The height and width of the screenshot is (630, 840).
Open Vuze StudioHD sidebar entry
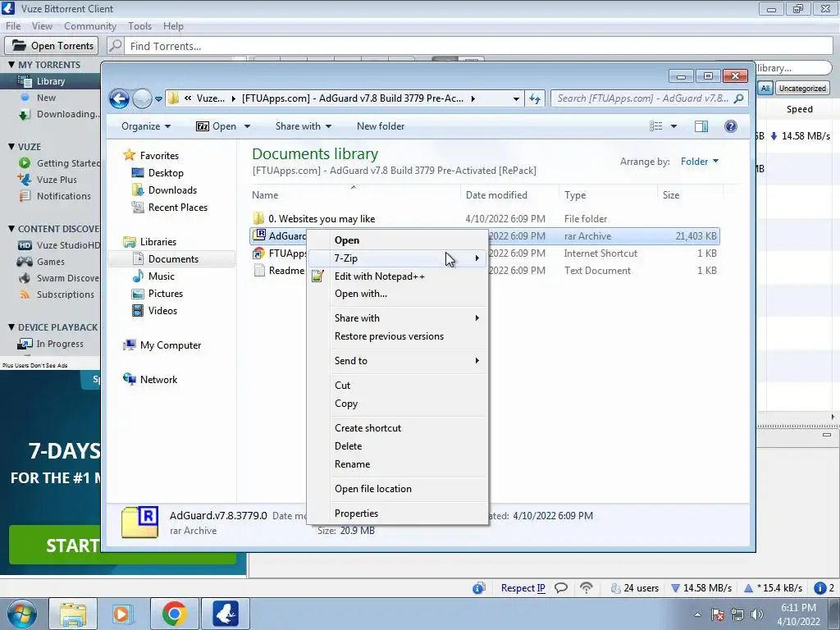[x=68, y=245]
